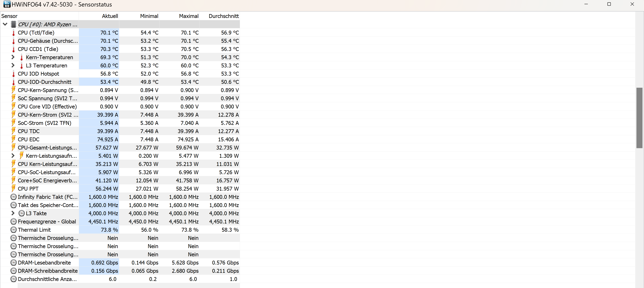644x288 pixels.
Task: Sort by the Maximal column header
Action: (x=189, y=16)
